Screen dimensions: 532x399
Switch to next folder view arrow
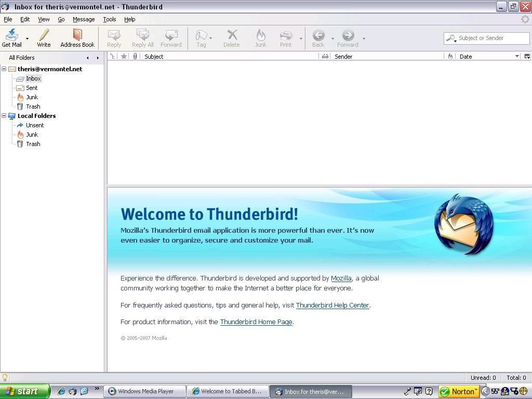tap(98, 58)
